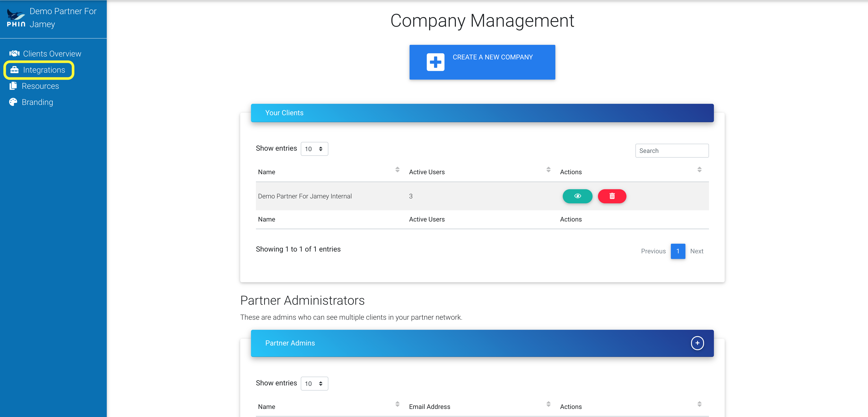
Task: Open Clients Overview in the sidebar
Action: point(45,54)
